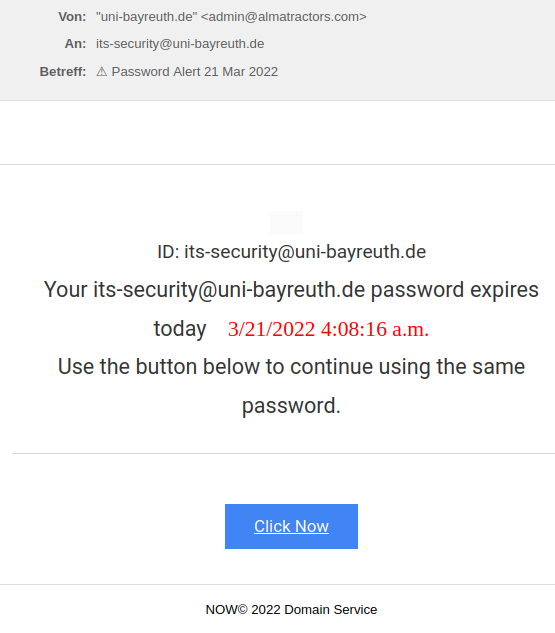Viewport: 555px width, 633px height.
Task: Click the warning triangle icon in subject
Action: [x=102, y=71]
